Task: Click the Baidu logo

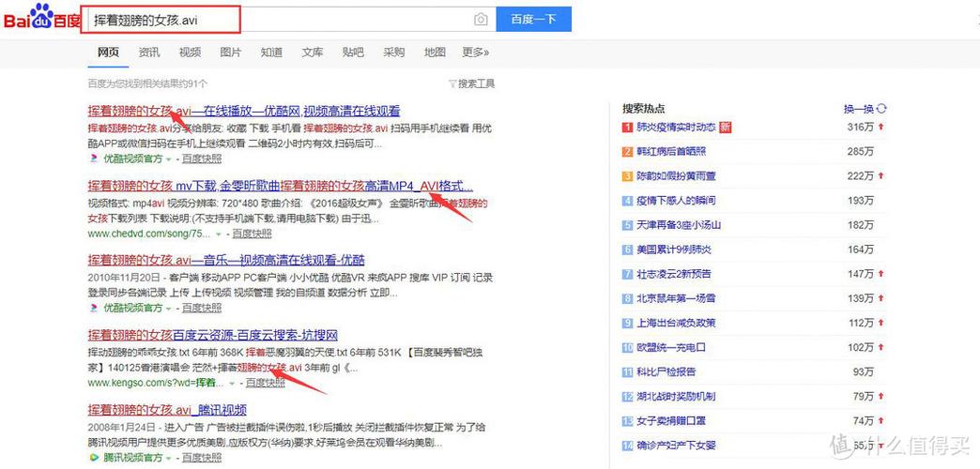Action: [x=42, y=18]
